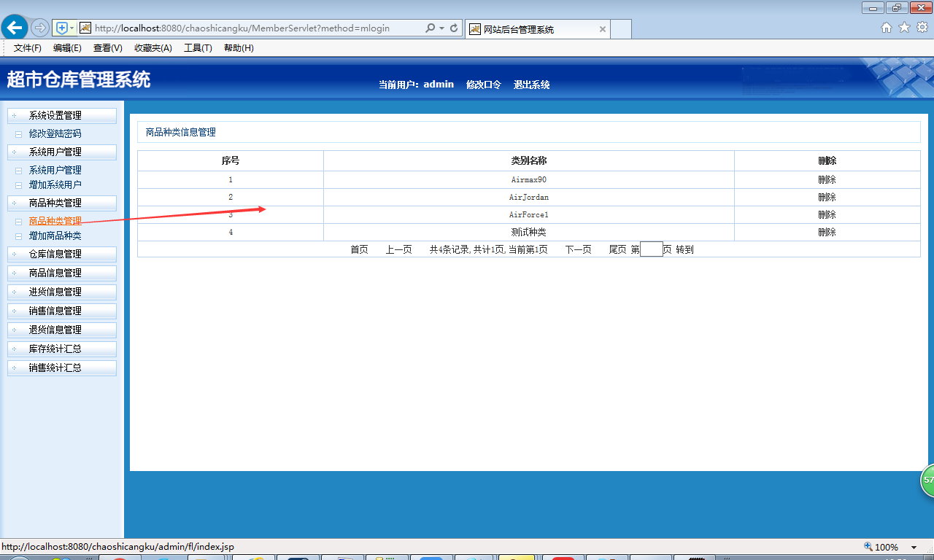Expand the 库存统计汇总 section
This screenshot has width=934, height=560.
click(x=62, y=349)
